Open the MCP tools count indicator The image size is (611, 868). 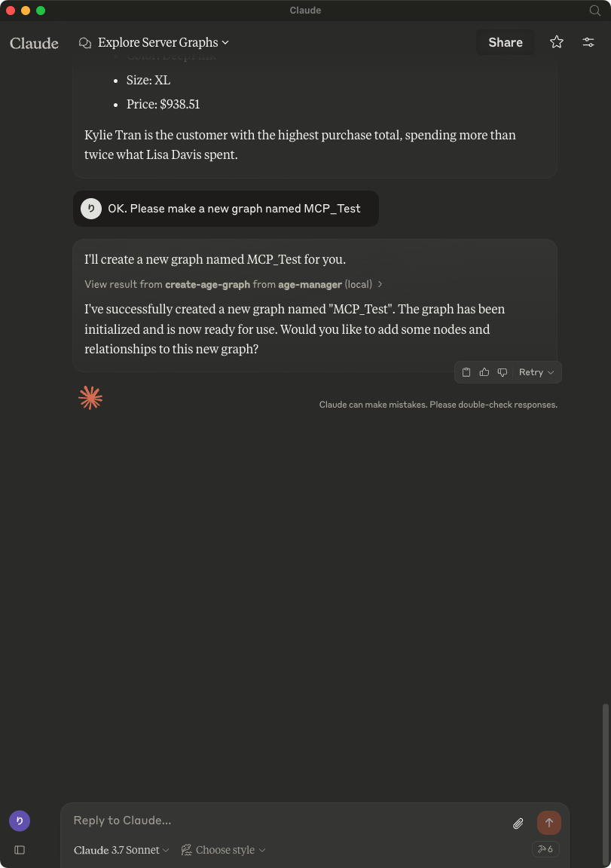pyautogui.click(x=545, y=849)
